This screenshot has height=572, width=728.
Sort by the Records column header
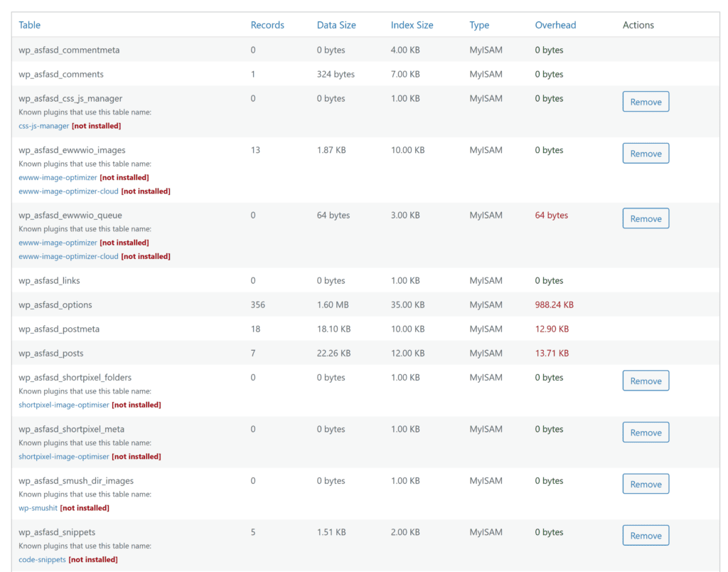[x=267, y=25]
